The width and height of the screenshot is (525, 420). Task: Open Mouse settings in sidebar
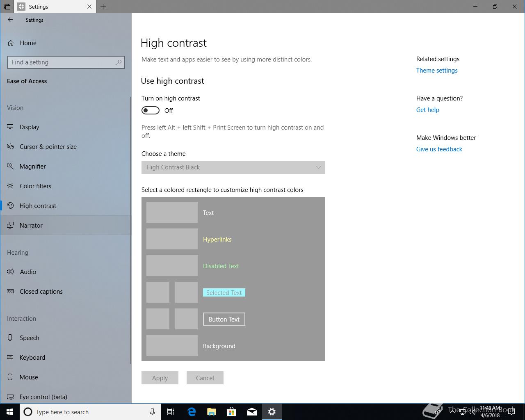click(x=66, y=377)
